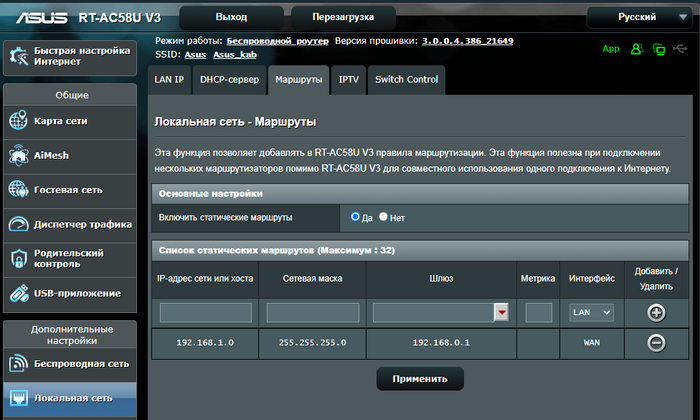Click the Шлюз column header

coord(441,279)
